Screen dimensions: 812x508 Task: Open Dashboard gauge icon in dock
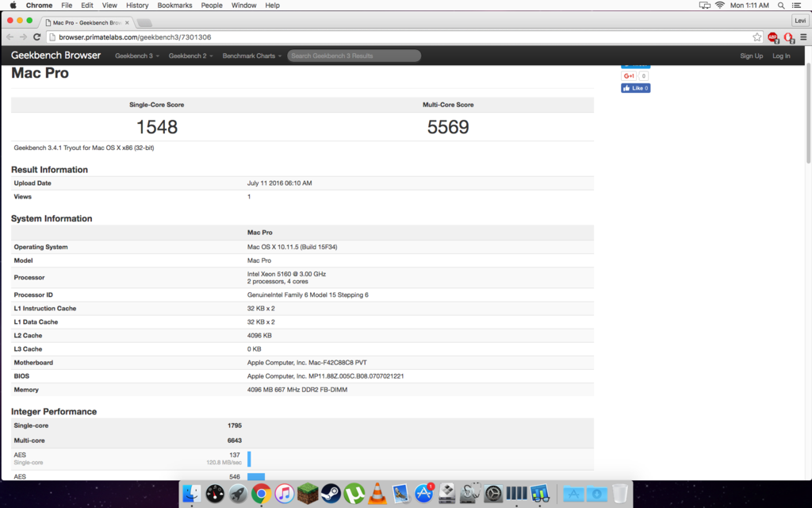[x=215, y=494]
